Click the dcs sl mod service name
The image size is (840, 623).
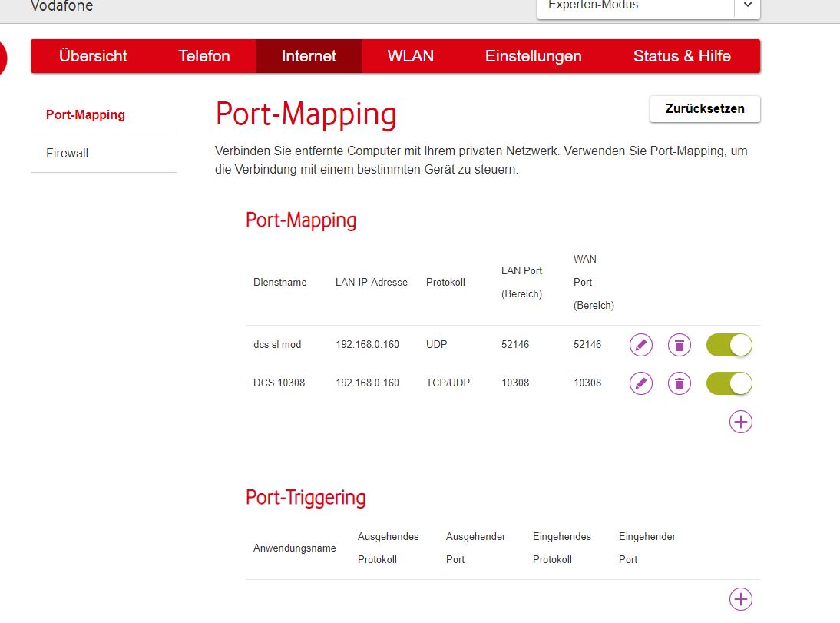pyautogui.click(x=277, y=345)
